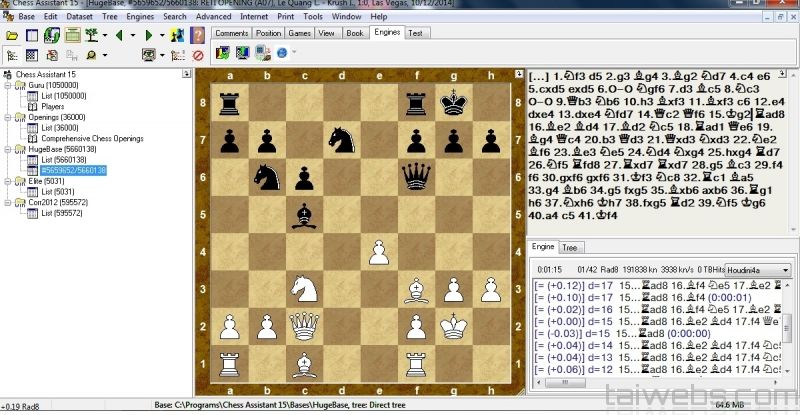Select Comprehensive Chess Openings in tree

click(x=84, y=139)
